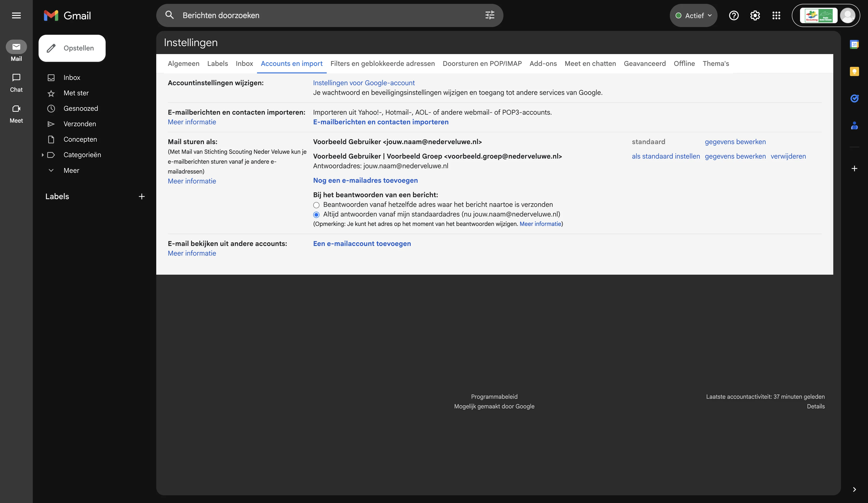
Task: Switch to the Doorsturen en POP/IMAP tab
Action: coord(482,63)
